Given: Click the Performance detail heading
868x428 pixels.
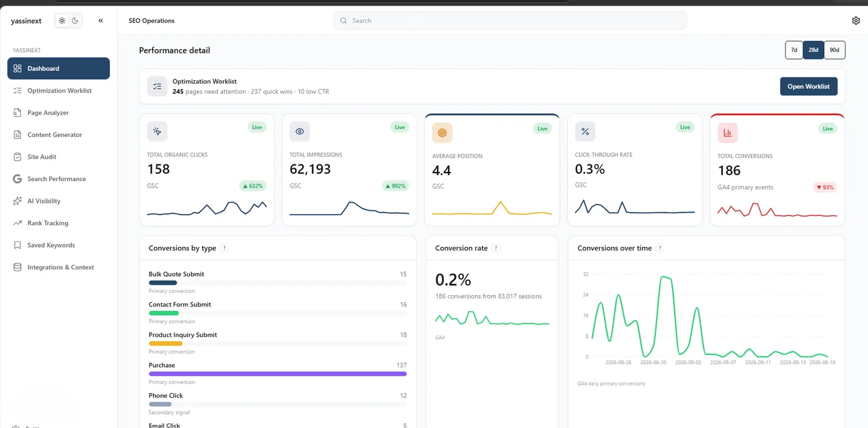Looking at the screenshot, I should [x=174, y=50].
